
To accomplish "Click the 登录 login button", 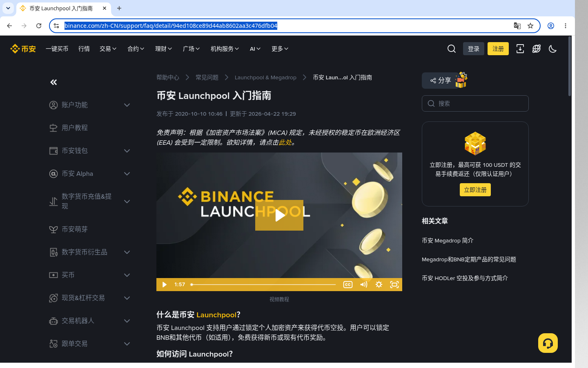I will (474, 49).
